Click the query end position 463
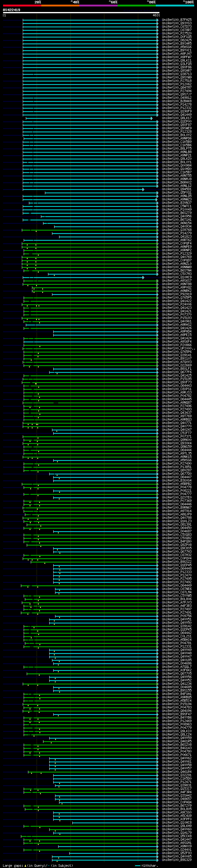The height and width of the screenshot is (868, 197). click(x=155, y=15)
